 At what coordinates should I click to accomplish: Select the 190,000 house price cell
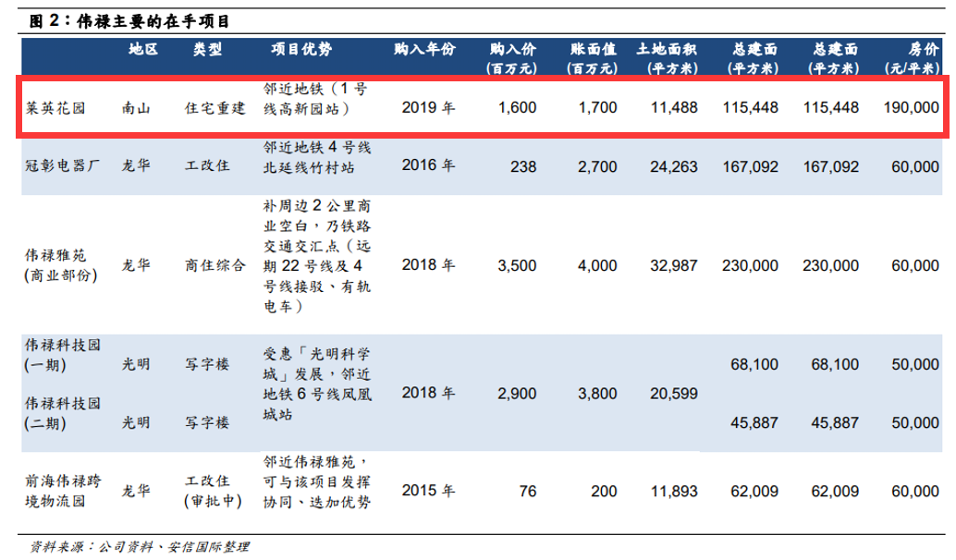point(911,108)
